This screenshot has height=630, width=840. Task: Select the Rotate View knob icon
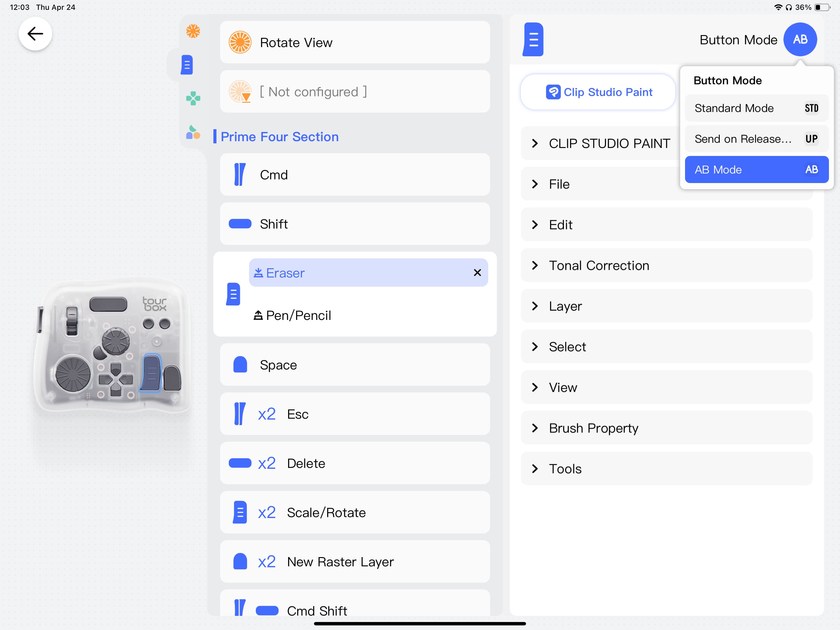coord(240,42)
